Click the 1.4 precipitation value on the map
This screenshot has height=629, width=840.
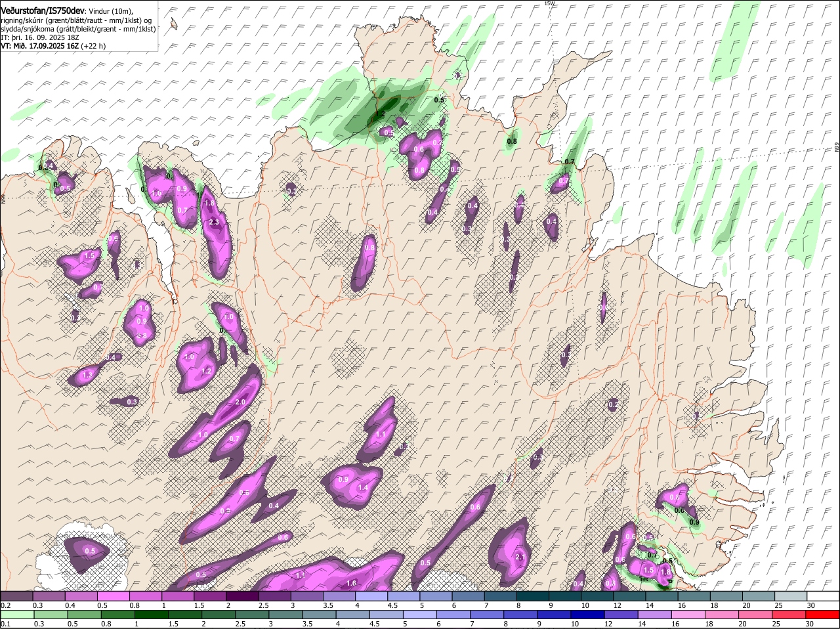pyautogui.click(x=363, y=488)
